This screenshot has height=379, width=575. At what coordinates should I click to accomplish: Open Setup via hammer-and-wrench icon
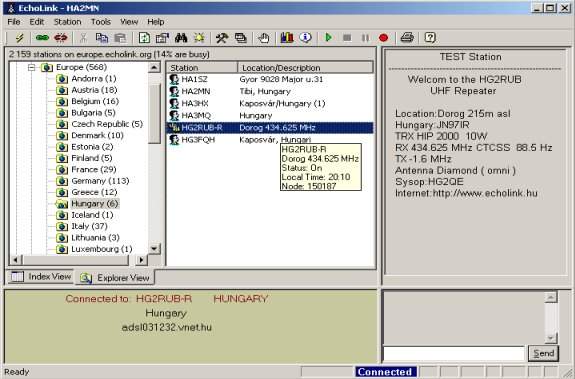222,37
